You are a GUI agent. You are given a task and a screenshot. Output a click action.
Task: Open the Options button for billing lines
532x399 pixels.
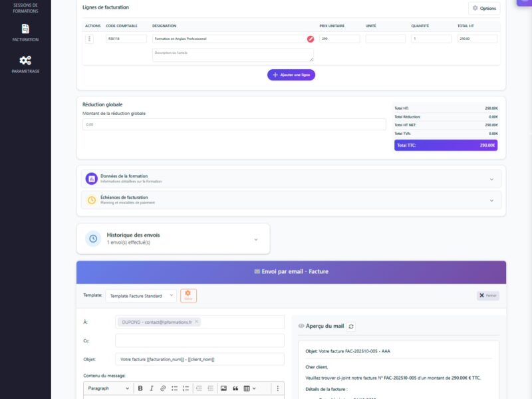(484, 9)
